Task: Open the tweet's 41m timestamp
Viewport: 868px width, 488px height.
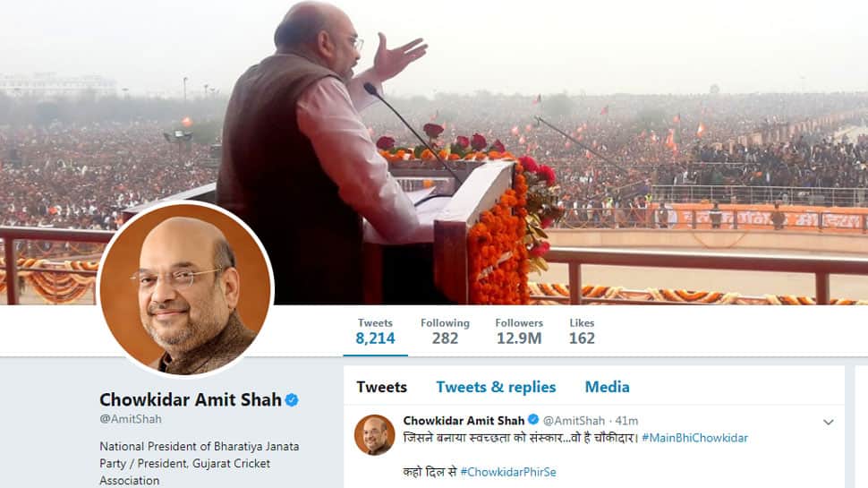Action: pyautogui.click(x=626, y=421)
